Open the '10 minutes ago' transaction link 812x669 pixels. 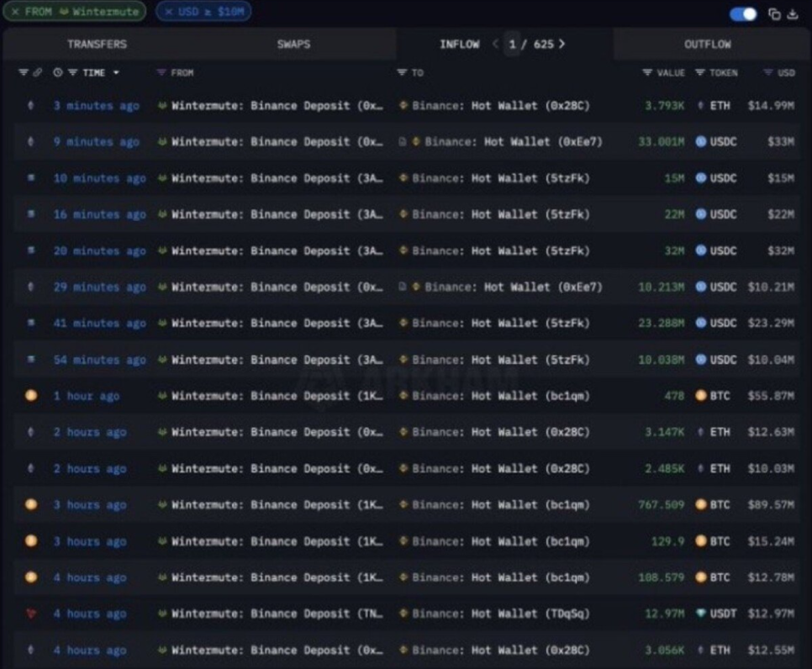[x=99, y=178]
